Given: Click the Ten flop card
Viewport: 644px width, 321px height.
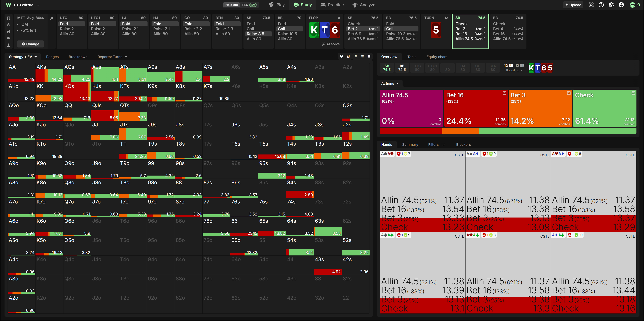Looking at the screenshot, I should point(325,30).
